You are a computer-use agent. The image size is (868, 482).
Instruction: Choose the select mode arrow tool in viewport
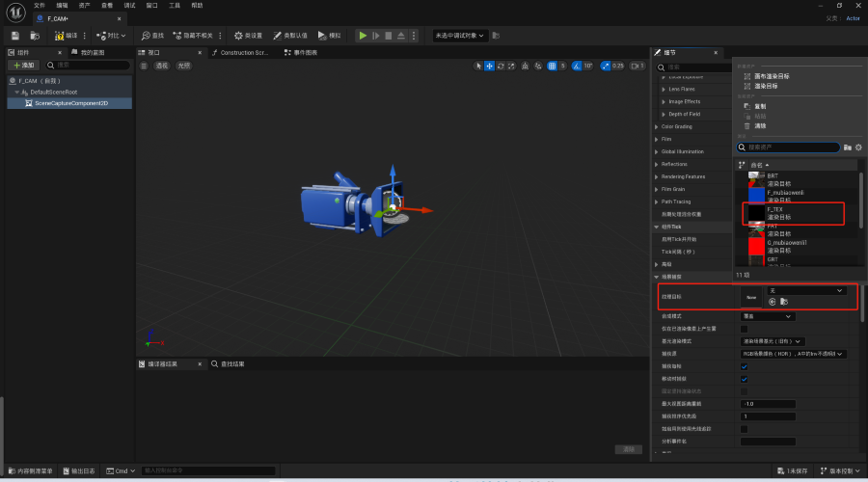[x=478, y=66]
